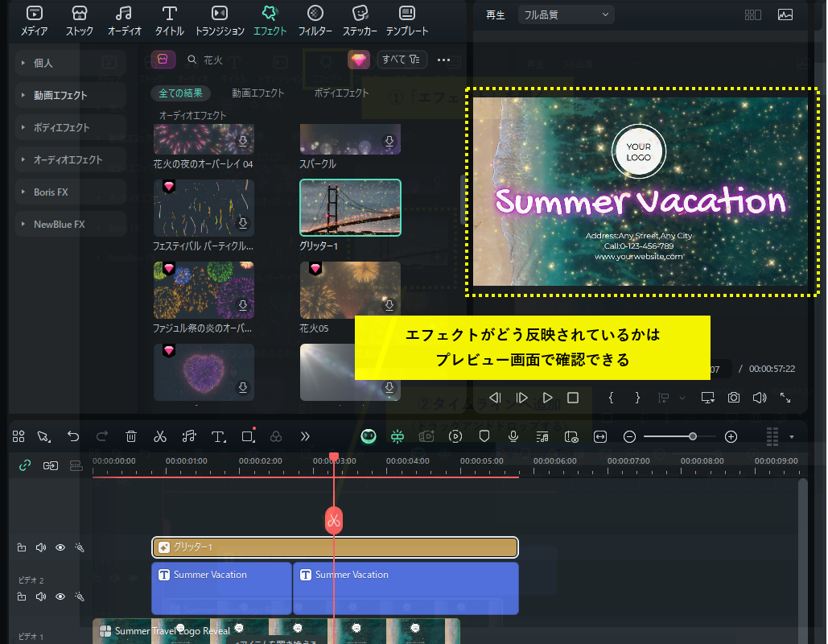Viewport: 828px width, 644px height.
Task: Toggle auto ripple link icon
Action: [x=25, y=465]
